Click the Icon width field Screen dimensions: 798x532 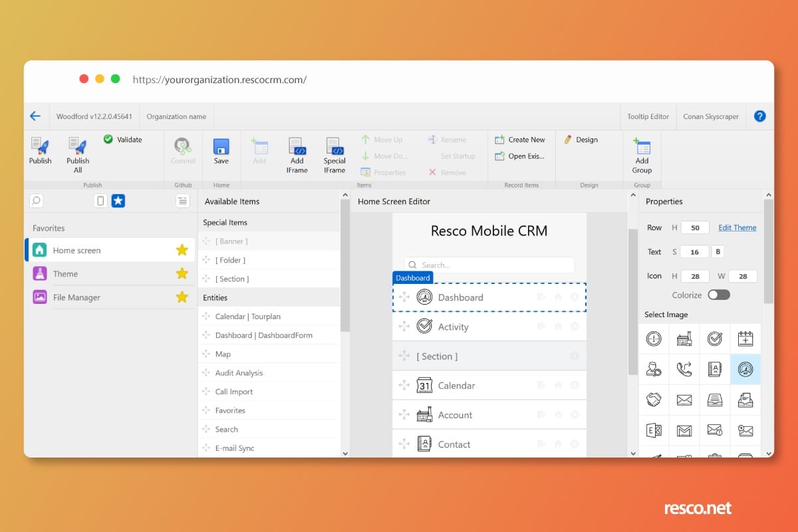[x=743, y=276]
